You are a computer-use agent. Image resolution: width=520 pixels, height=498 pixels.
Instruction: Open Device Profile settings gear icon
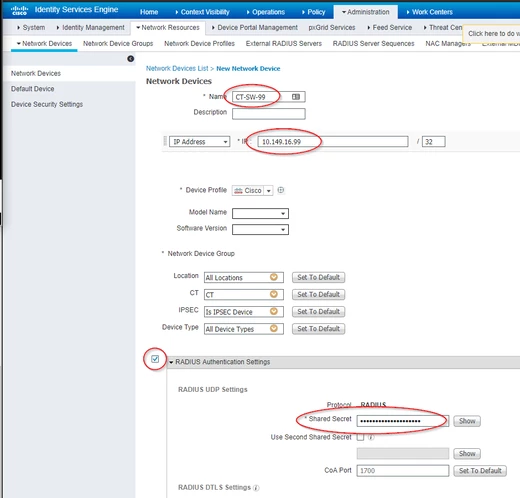coord(281,190)
